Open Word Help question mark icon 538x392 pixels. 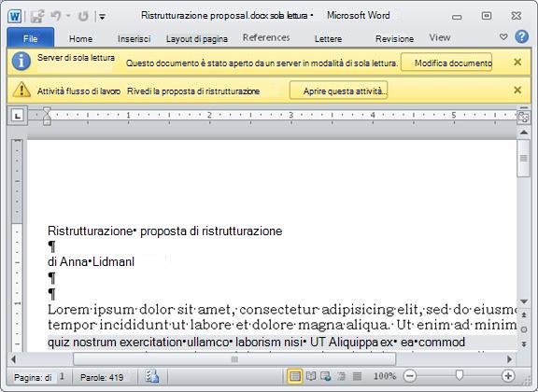(521, 36)
